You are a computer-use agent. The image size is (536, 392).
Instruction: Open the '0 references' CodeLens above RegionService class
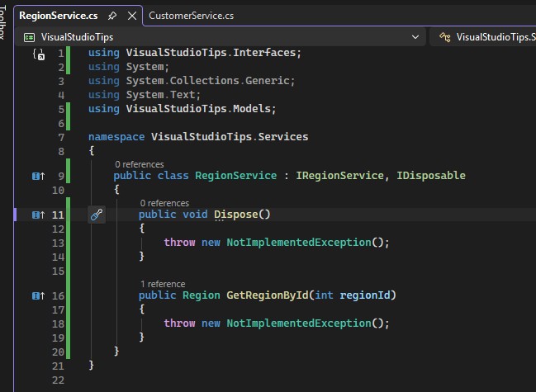point(140,164)
